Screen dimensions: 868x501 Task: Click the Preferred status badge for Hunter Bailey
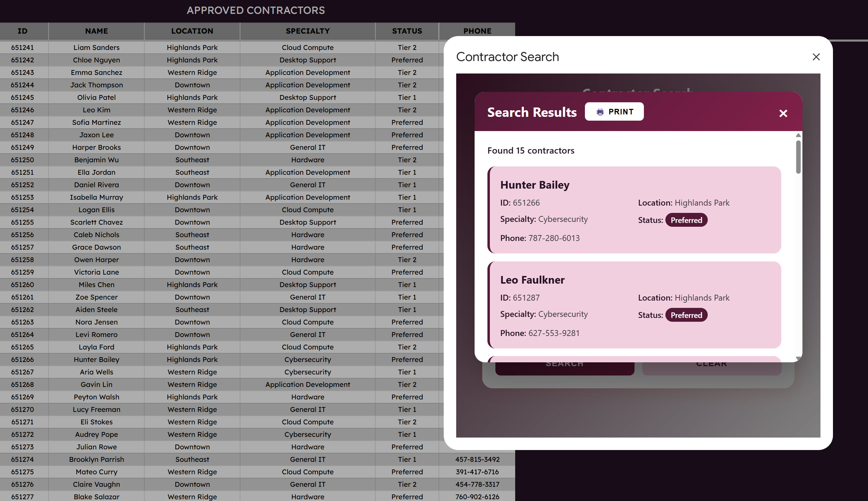pos(686,220)
